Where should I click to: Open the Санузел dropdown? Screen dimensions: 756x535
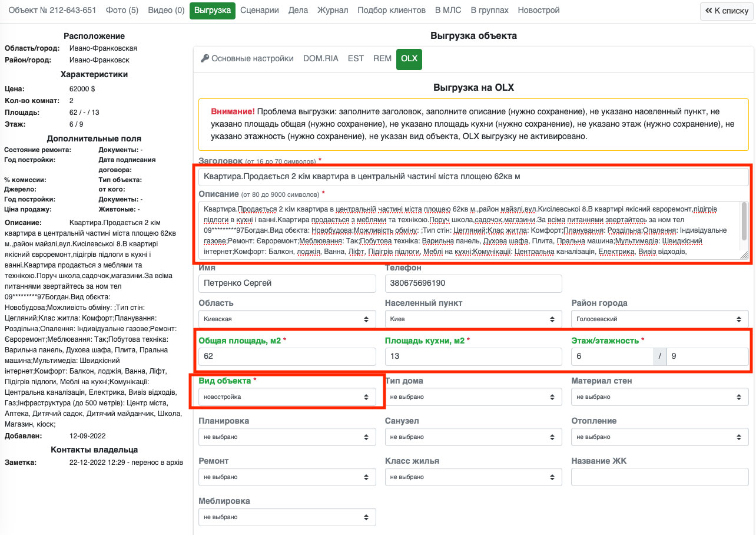point(473,437)
